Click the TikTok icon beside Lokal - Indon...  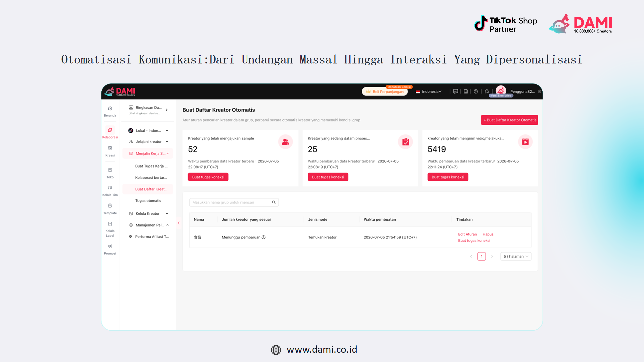tap(131, 131)
